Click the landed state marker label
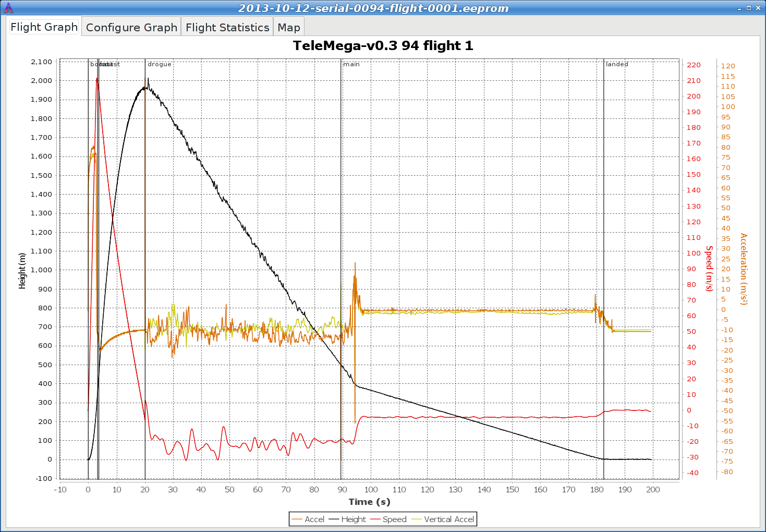 pos(617,64)
